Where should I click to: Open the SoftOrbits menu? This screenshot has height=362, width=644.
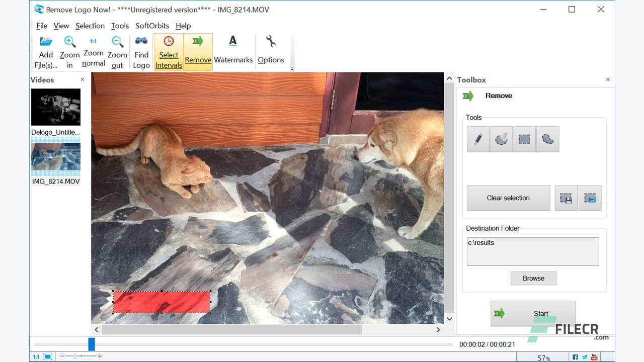152,26
